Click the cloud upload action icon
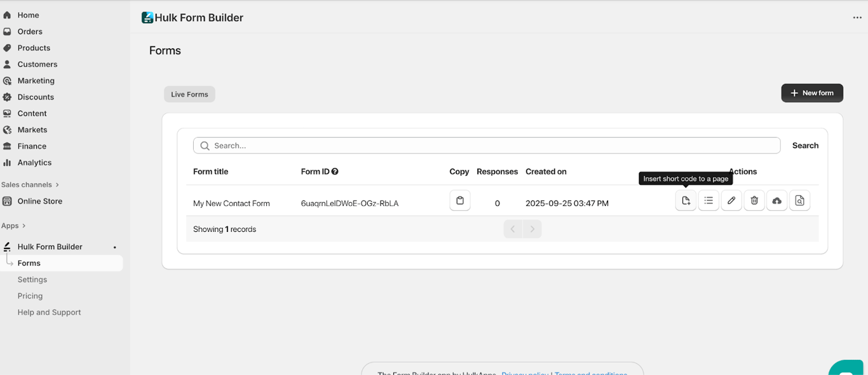 click(776, 201)
